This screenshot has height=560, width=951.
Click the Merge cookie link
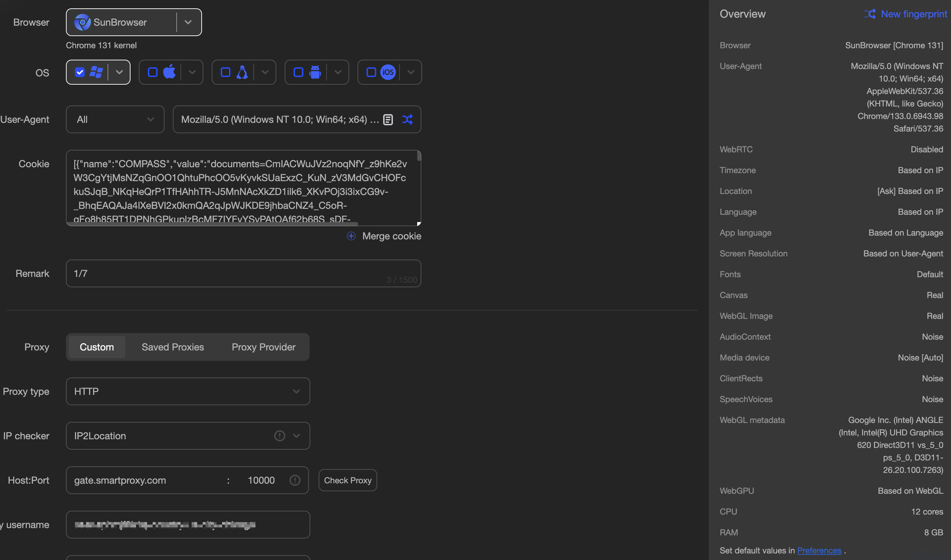392,236
